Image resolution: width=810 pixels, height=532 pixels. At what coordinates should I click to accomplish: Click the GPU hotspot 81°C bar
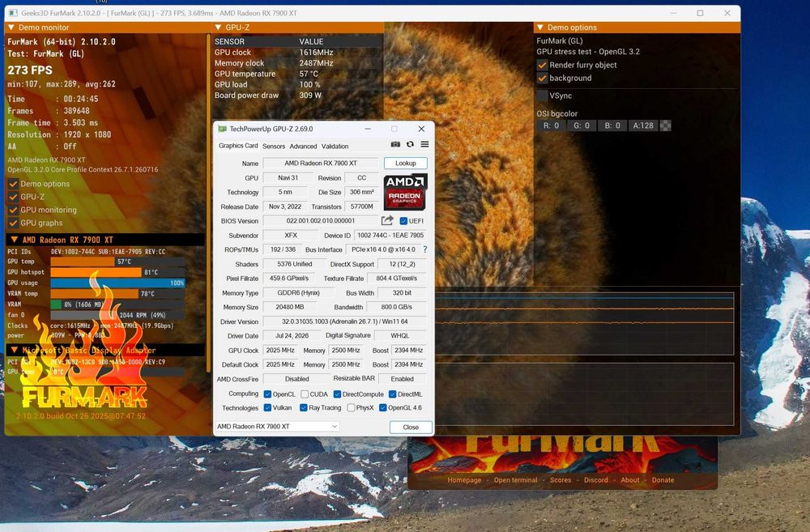coord(117,272)
